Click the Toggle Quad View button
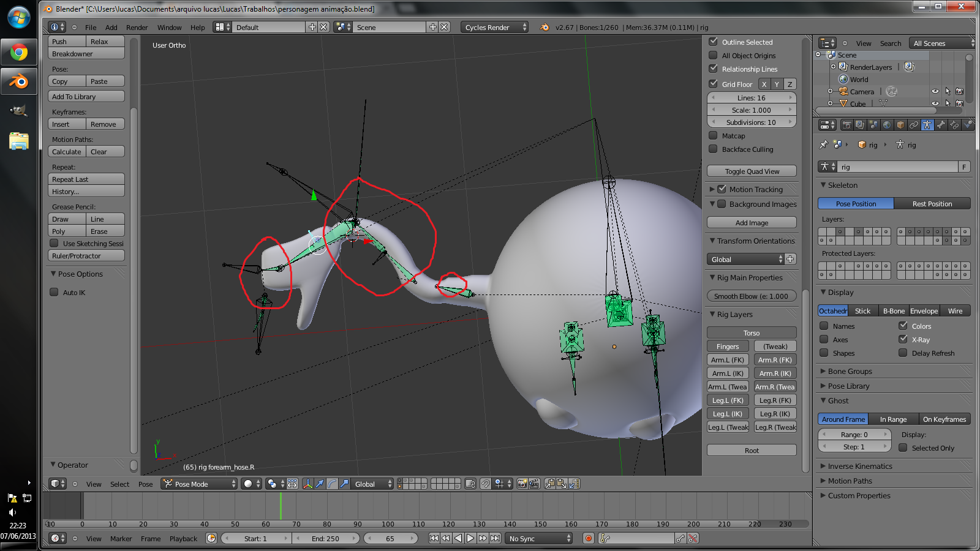This screenshot has height=551, width=980. (752, 171)
